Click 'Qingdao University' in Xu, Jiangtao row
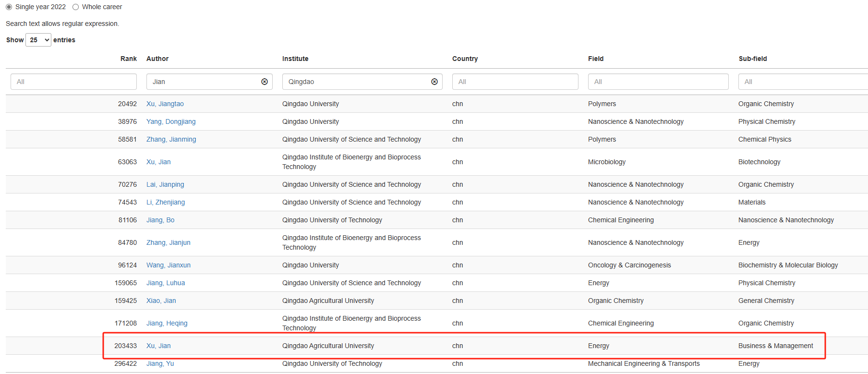The height and width of the screenshot is (374, 868). point(311,104)
